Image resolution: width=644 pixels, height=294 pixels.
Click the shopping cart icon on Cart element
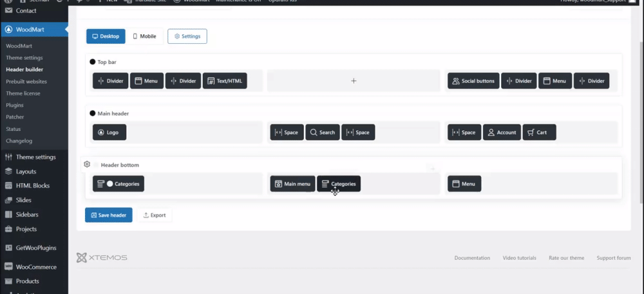coord(531,132)
